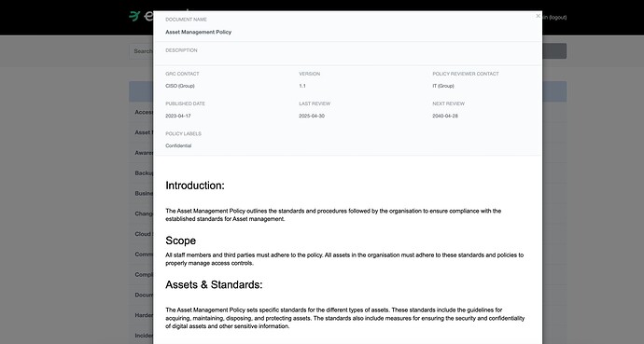Screen dimensions: 644x344
Task: Select the Compliance row in the list
Action: [141, 274]
